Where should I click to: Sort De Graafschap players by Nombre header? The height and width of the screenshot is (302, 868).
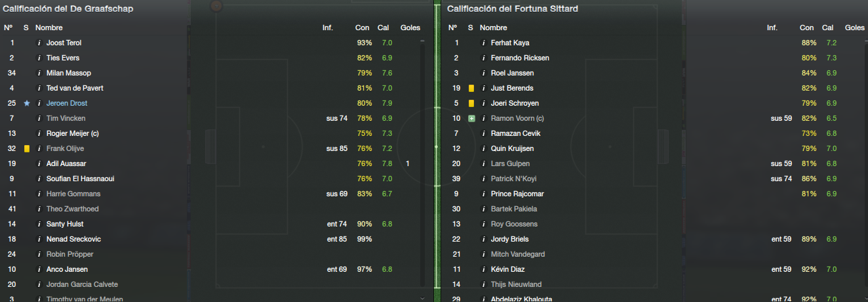click(x=49, y=28)
